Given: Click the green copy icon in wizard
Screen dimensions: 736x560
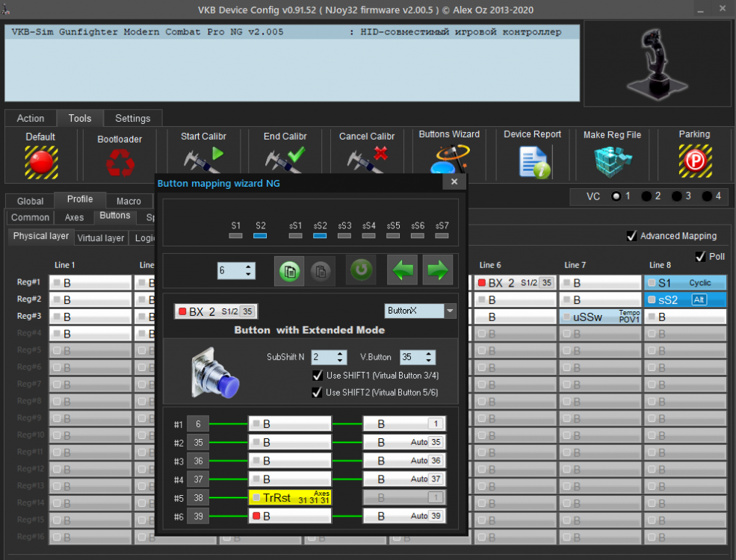Looking at the screenshot, I should point(290,270).
